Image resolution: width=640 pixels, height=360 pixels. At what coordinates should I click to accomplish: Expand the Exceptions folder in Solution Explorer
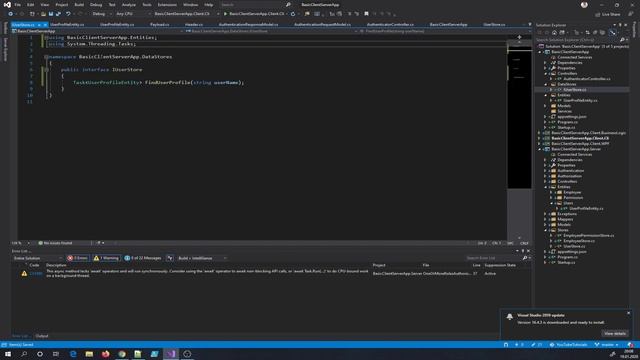[x=546, y=214]
